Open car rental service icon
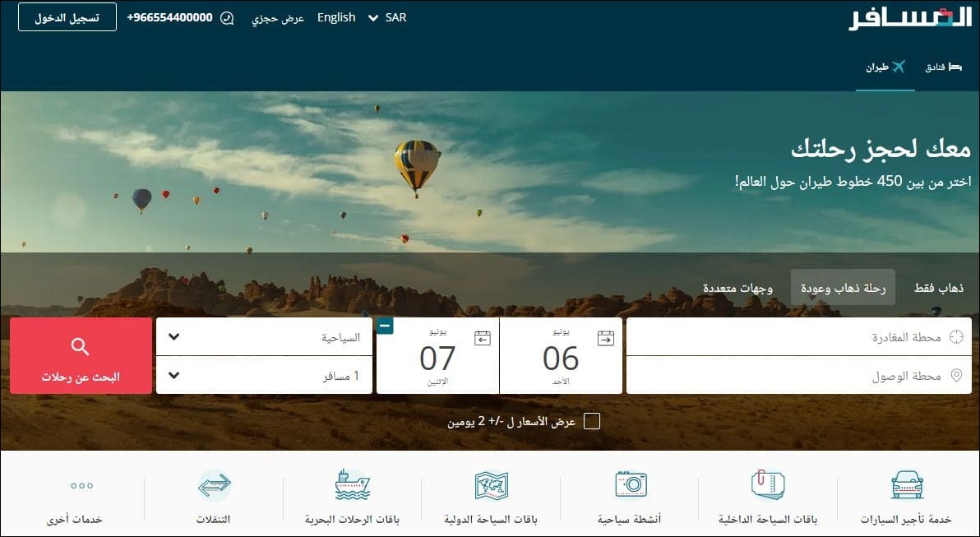 pos(907,485)
